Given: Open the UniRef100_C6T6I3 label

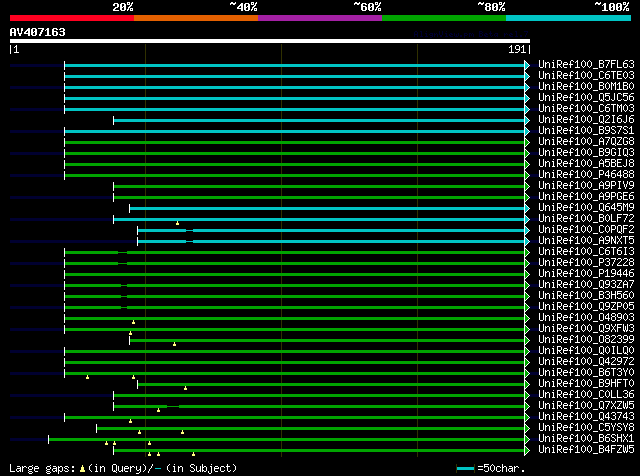Looking at the screenshot, I should pos(586,252).
